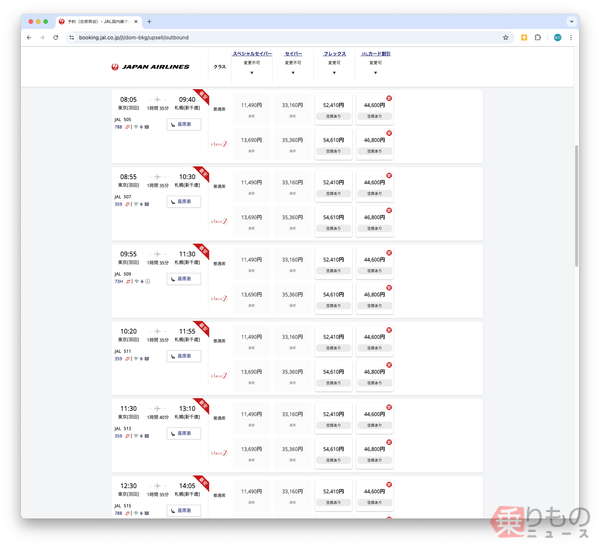Open the browser extensions puzzle icon
This screenshot has width=600, height=546.
pos(538,37)
